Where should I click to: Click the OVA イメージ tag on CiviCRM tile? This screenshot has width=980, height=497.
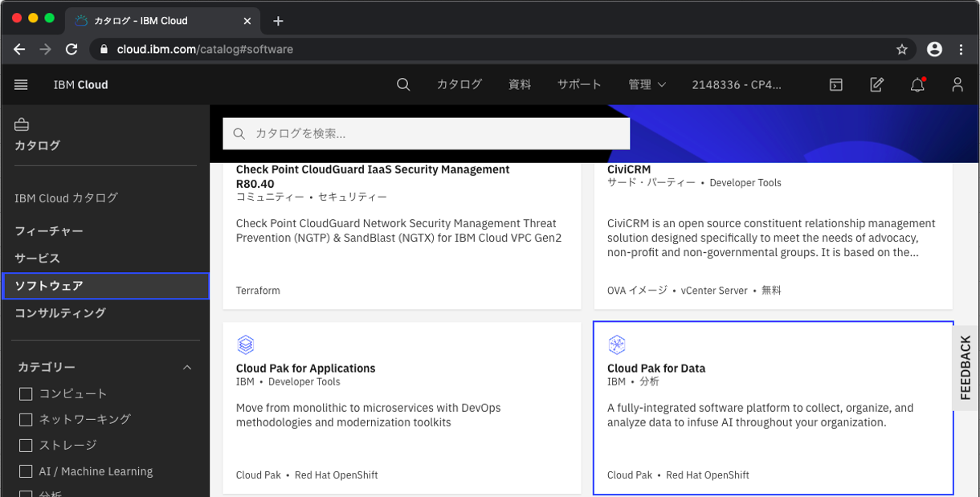point(637,291)
